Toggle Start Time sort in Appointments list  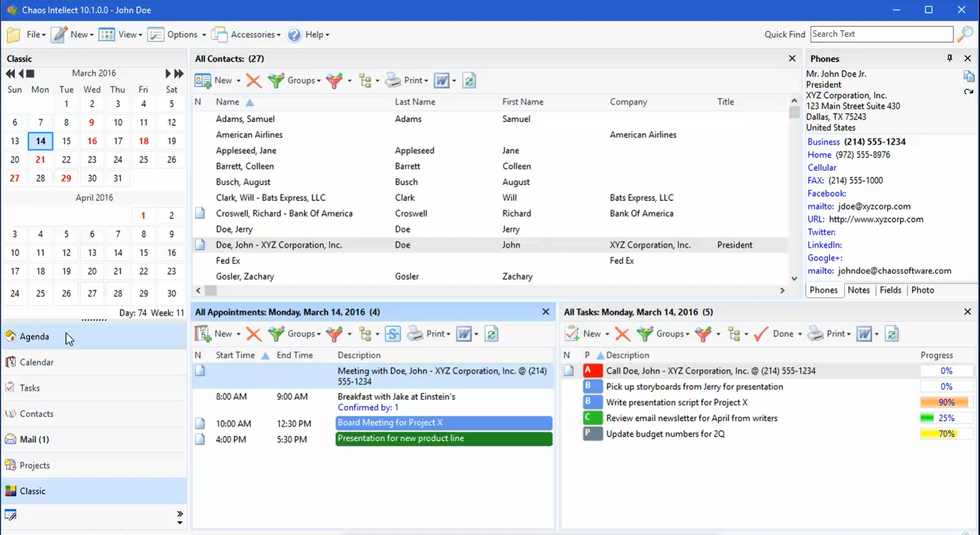[235, 355]
